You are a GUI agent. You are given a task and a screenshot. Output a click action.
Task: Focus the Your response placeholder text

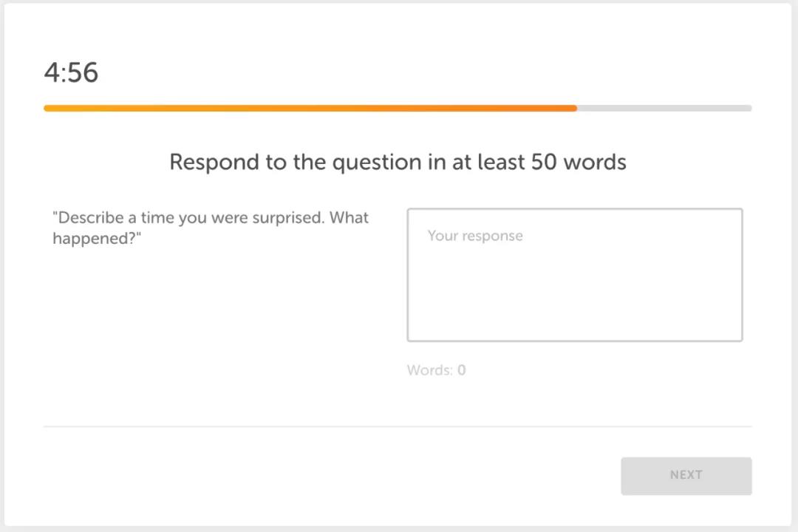click(x=475, y=236)
